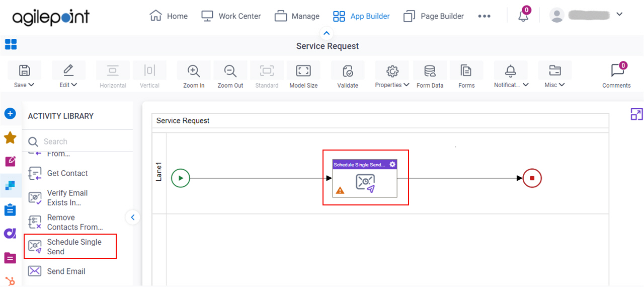This screenshot has width=644, height=287.
Task: Open Notifications toolbar bell
Action: pyautogui.click(x=511, y=70)
